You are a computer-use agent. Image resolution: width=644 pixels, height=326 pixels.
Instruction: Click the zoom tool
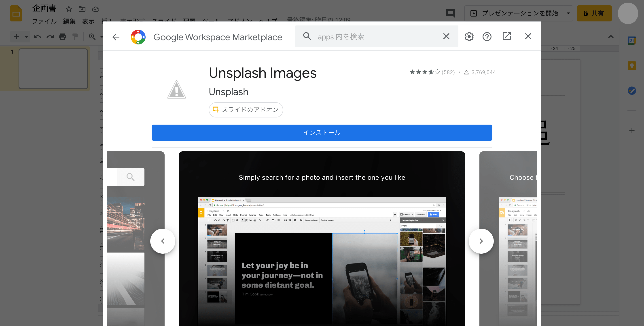coord(92,37)
